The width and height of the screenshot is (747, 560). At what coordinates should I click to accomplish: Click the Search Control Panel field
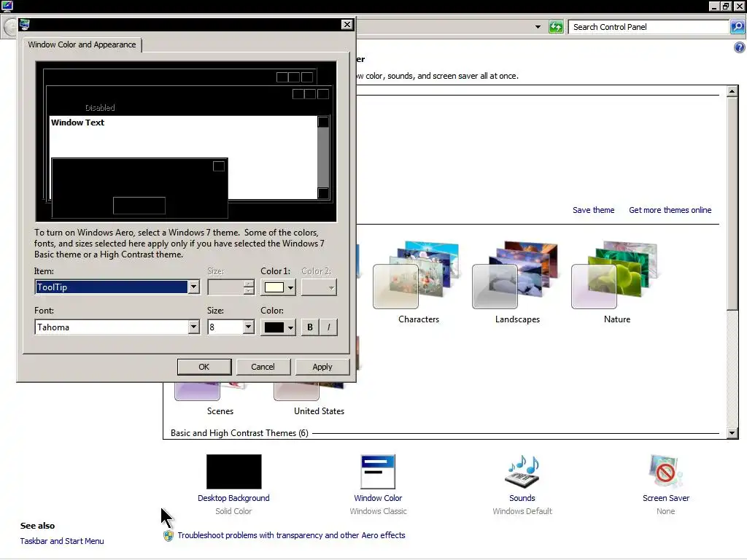(649, 27)
